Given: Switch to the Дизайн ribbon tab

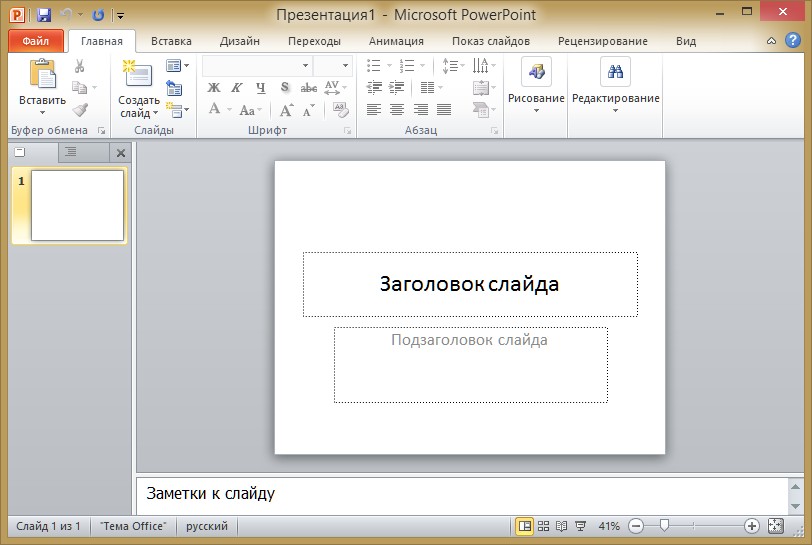Looking at the screenshot, I should click(x=239, y=41).
